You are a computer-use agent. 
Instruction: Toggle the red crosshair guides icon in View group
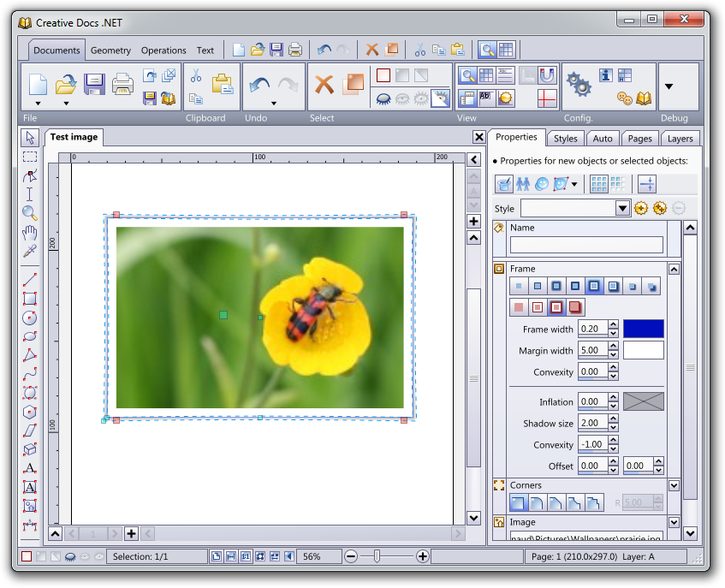546,98
